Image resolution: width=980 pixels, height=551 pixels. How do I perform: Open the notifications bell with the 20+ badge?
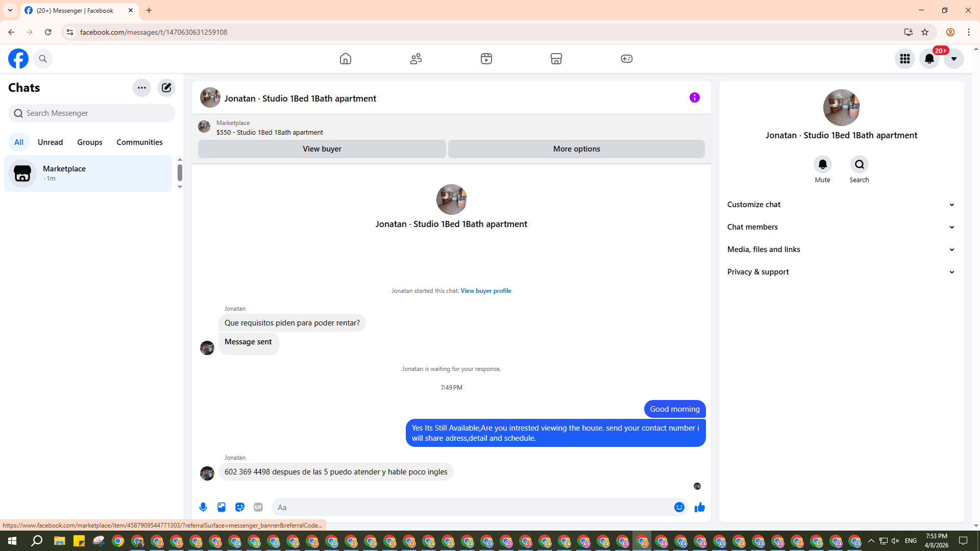click(929, 59)
